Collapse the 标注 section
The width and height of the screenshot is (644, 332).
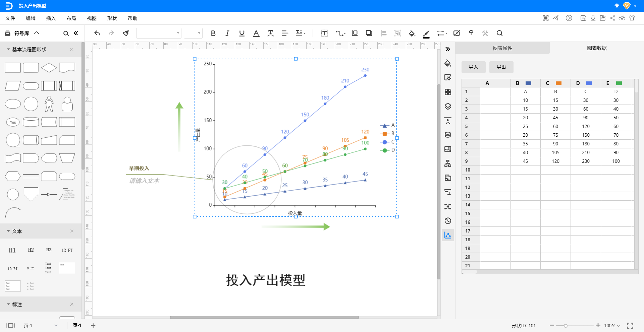8,304
